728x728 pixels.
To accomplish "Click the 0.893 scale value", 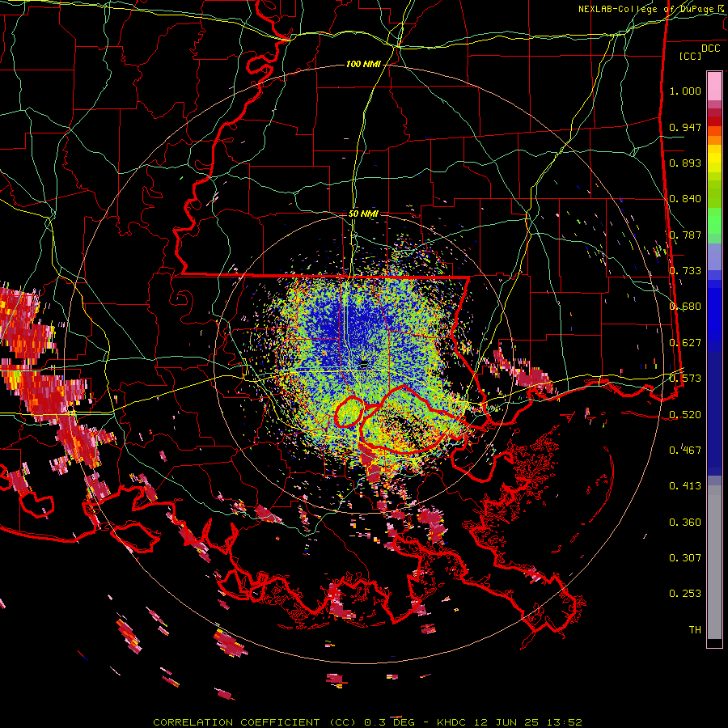I will pos(685,163).
